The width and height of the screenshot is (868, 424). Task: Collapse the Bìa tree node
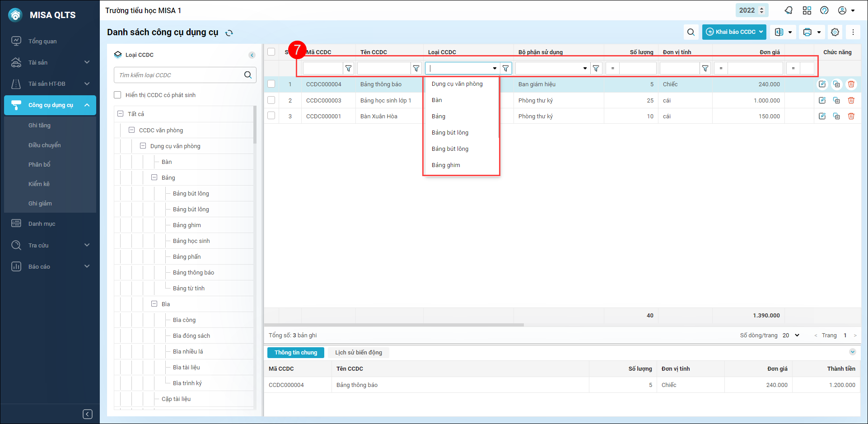click(154, 304)
